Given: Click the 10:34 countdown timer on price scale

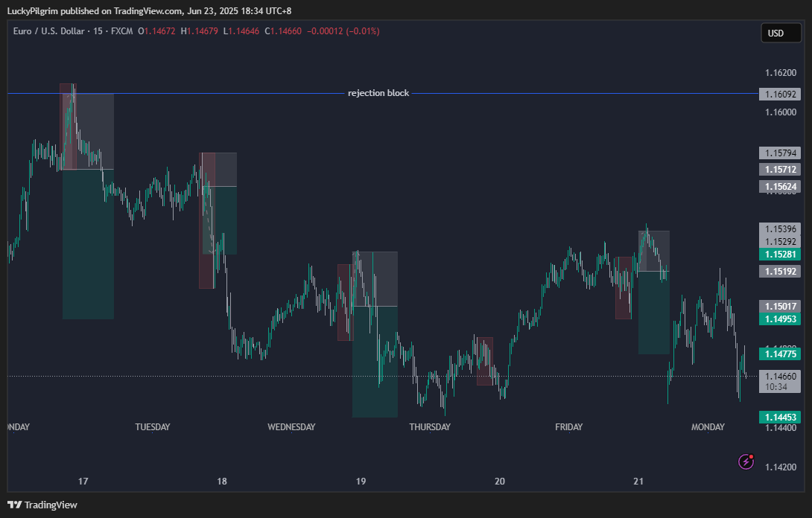Looking at the screenshot, I should (777, 388).
